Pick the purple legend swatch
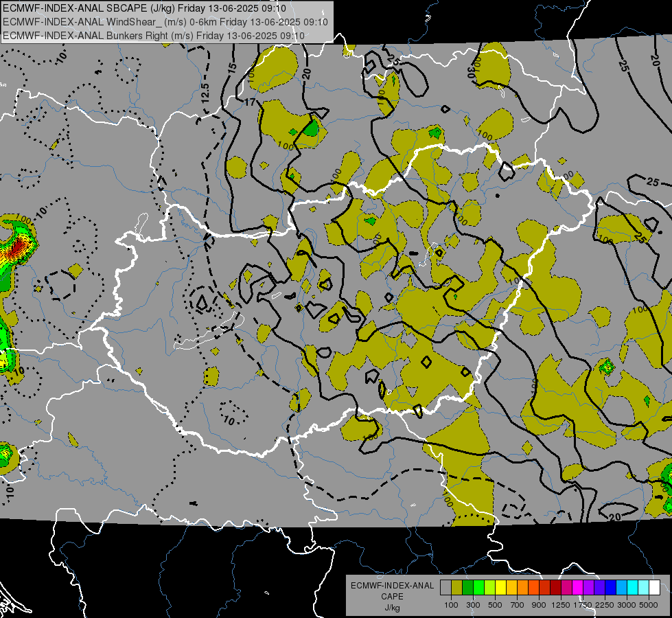 [x=588, y=588]
